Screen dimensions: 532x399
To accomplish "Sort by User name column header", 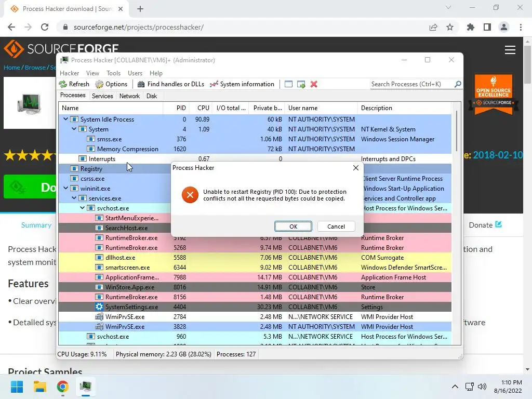I will (321, 108).
